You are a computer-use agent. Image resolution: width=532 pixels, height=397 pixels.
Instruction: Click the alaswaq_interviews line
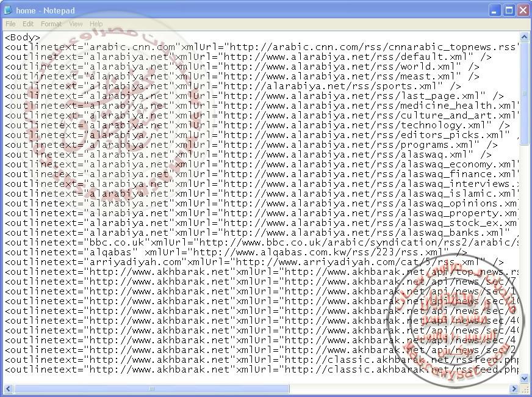262,184
